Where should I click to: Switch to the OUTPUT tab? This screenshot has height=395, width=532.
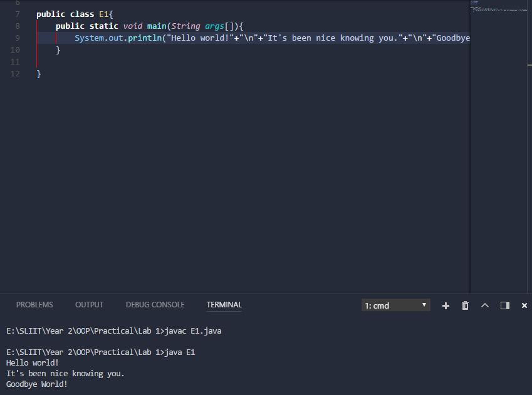pyautogui.click(x=89, y=305)
